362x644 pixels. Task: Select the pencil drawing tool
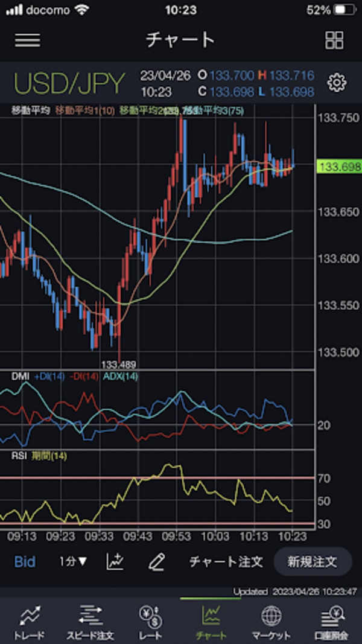click(x=156, y=561)
